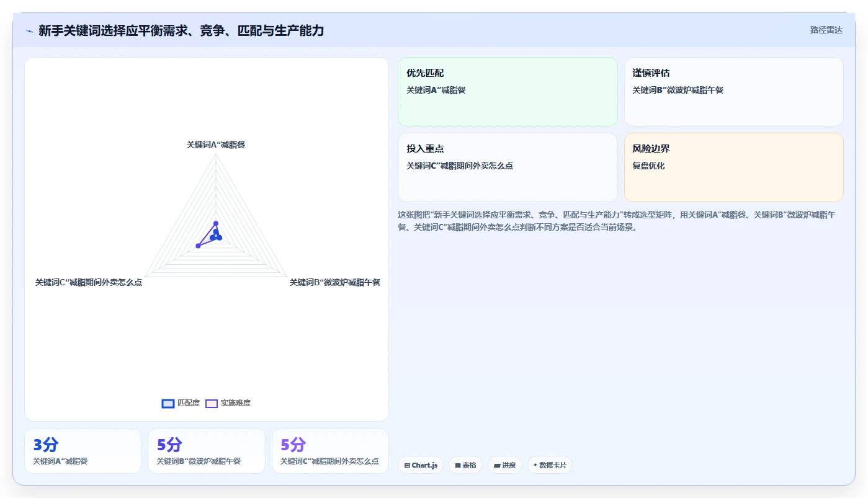868x498 pixels.
Task: Open the 风险边界 card
Action: [733, 167]
